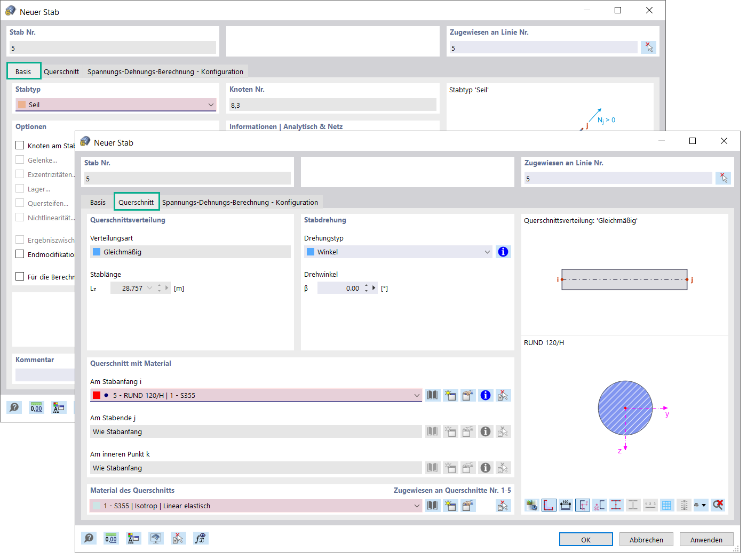Click the Anwenden button

tap(706, 539)
